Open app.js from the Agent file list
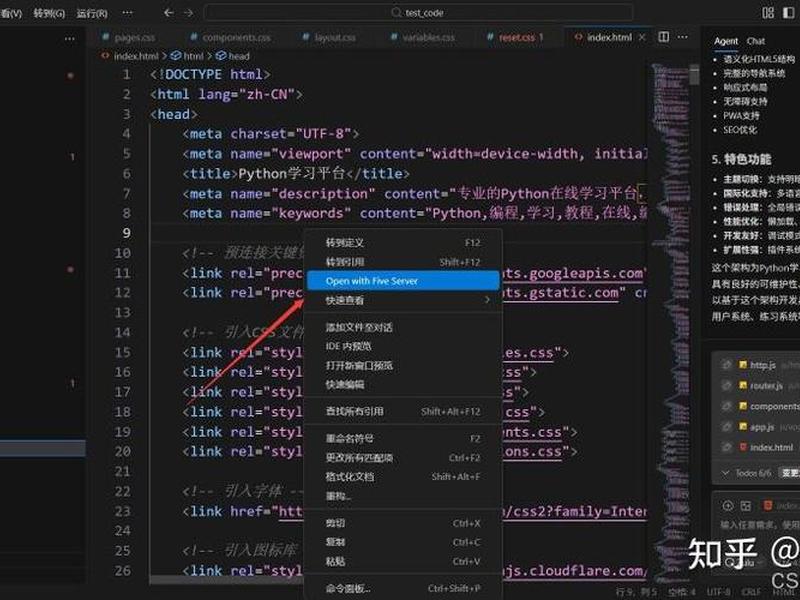This screenshot has height=600, width=800. [x=762, y=427]
